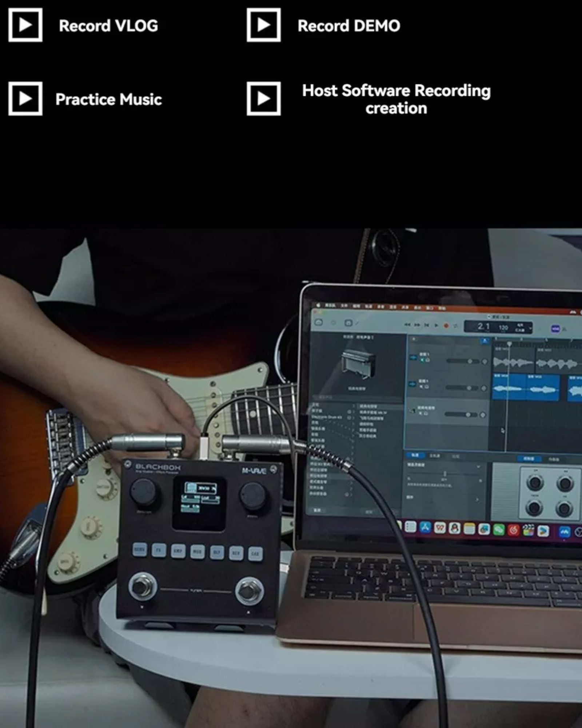Select the blue audio region on second track

(x=526, y=388)
